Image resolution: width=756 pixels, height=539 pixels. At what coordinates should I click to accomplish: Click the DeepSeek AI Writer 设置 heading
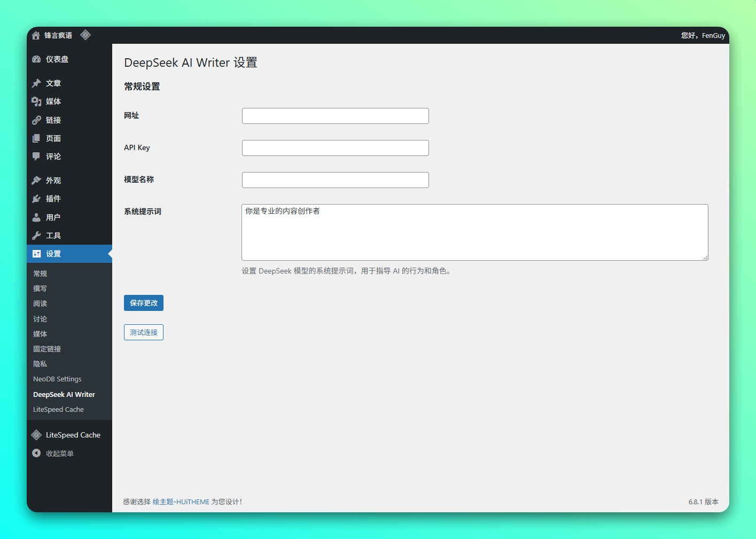pos(191,63)
